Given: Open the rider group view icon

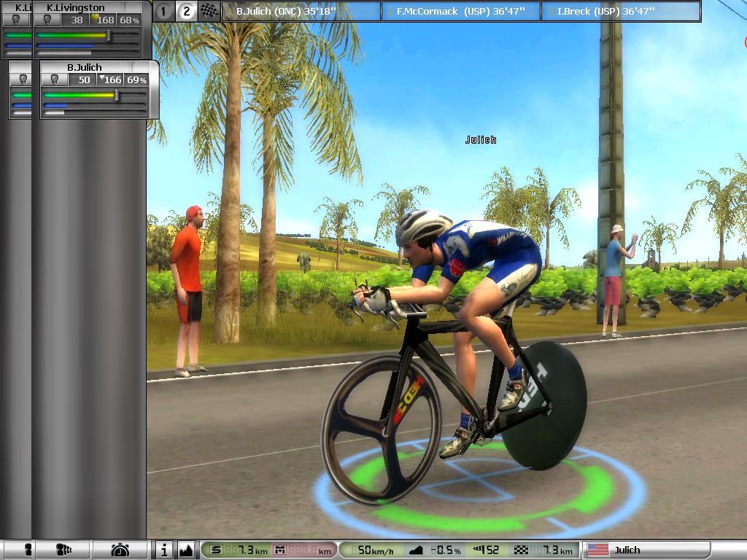Looking at the screenshot, I should [64, 550].
